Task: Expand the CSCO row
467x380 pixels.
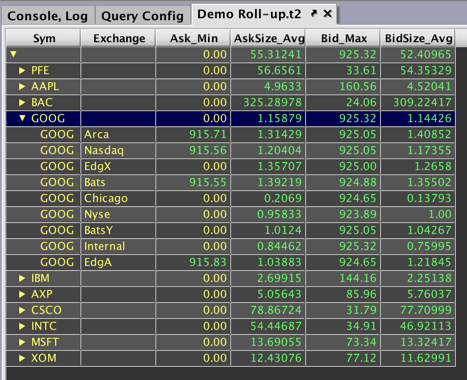Action: pos(22,310)
